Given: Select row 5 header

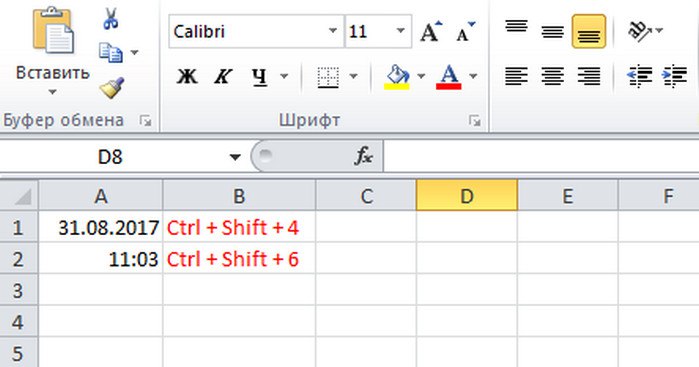Looking at the screenshot, I should (19, 352).
